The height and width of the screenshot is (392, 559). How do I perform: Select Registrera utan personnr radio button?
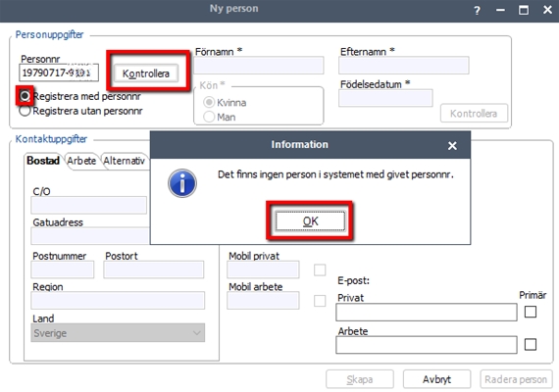click(25, 111)
